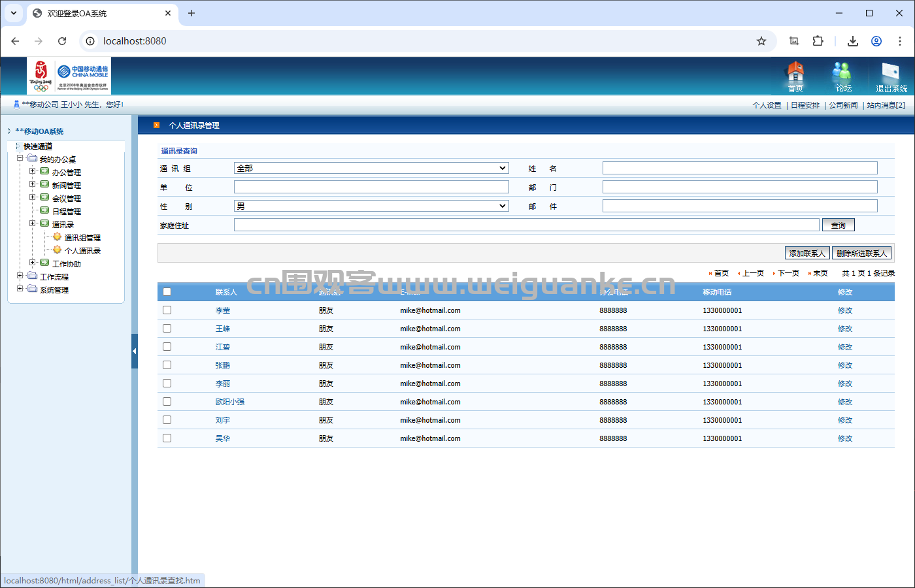Open the 论坛 forum icon
Screen dimensions: 915x588
click(x=842, y=76)
